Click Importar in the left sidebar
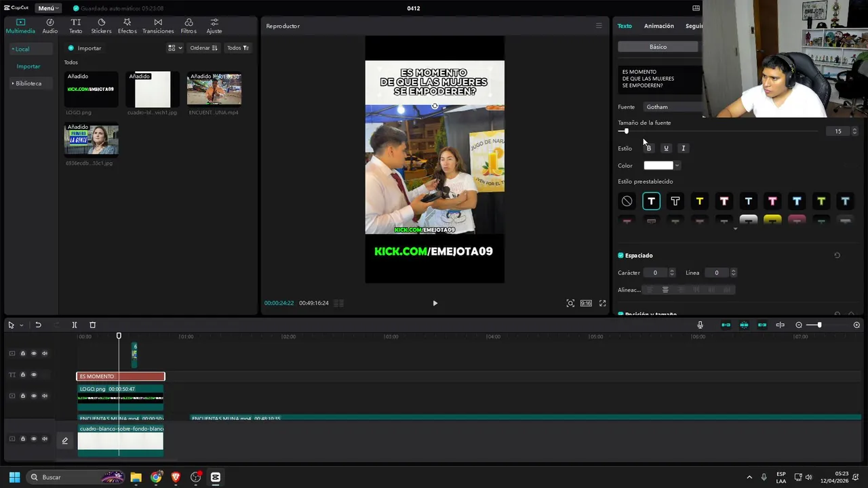This screenshot has width=868, height=488. click(28, 66)
